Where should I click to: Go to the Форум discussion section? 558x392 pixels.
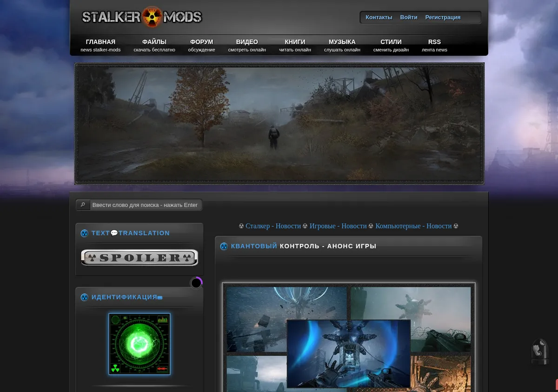click(201, 45)
